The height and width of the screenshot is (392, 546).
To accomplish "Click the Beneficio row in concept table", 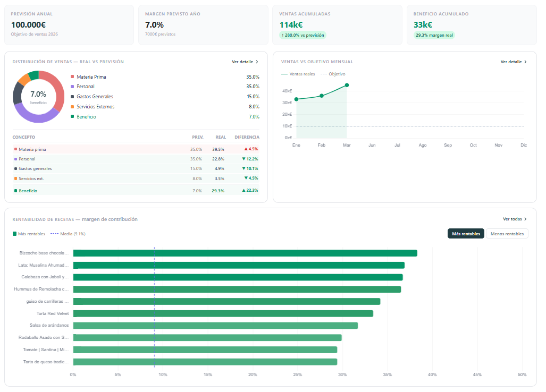I will 136,191.
